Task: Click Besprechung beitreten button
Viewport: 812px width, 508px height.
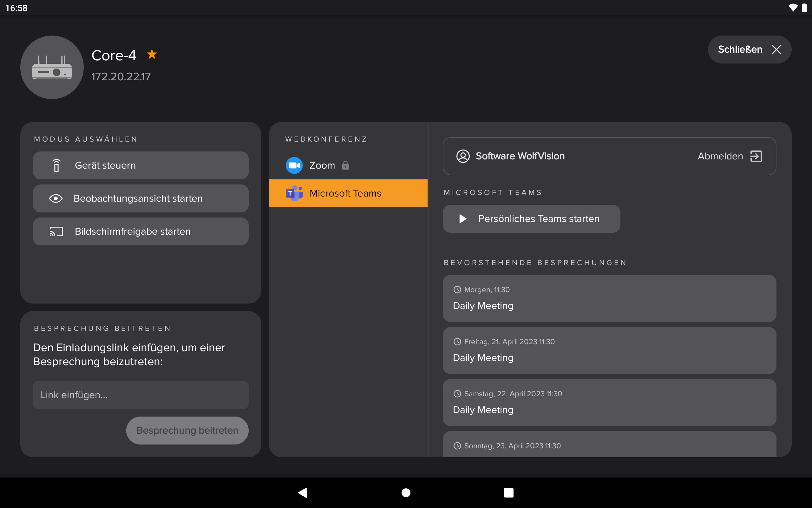Action: click(187, 431)
